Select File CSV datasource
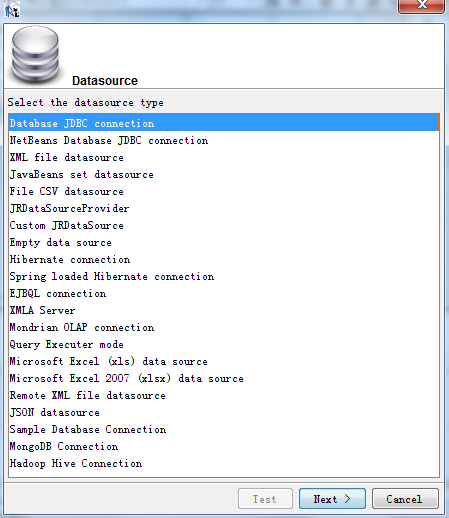 (x=224, y=191)
